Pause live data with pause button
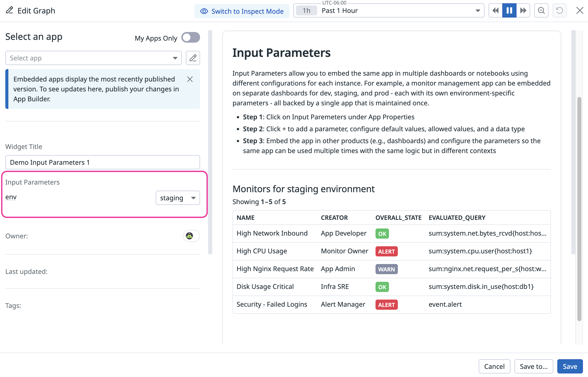Image resolution: width=588 pixels, height=377 pixels. pos(509,11)
